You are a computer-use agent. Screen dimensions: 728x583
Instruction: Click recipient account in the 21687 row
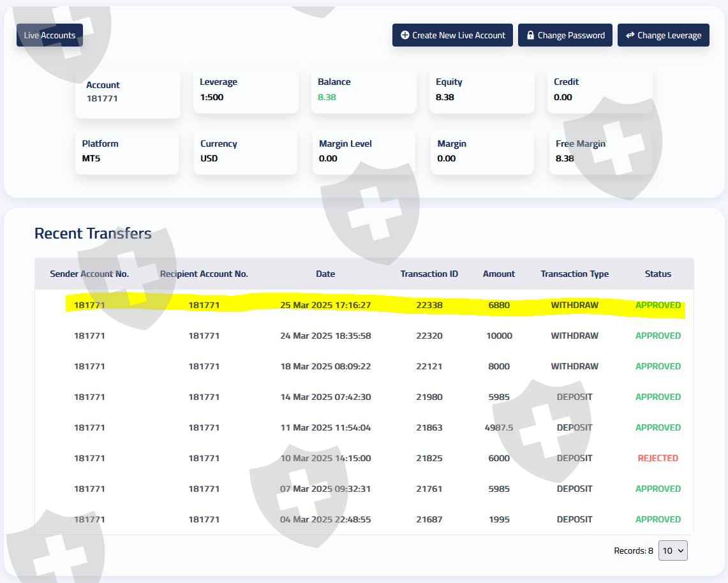tap(204, 519)
